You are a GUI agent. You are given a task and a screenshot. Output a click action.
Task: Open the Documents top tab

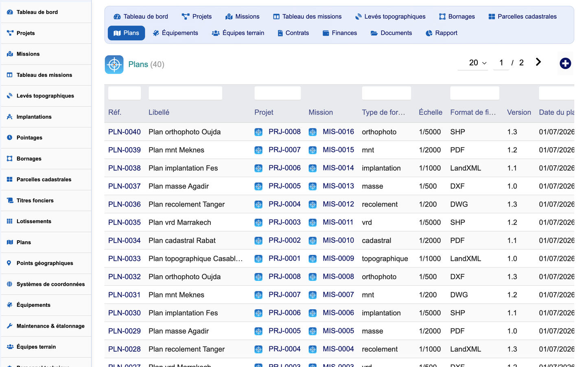click(391, 33)
